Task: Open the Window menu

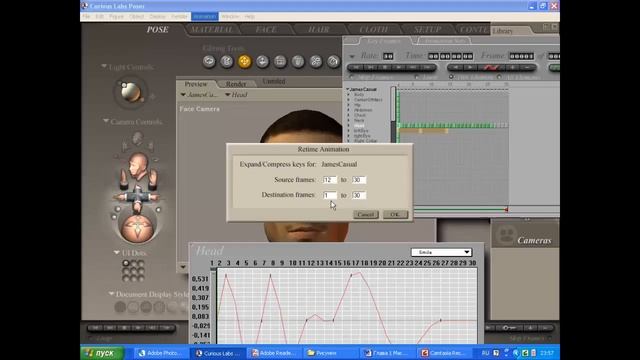Action: point(230,16)
